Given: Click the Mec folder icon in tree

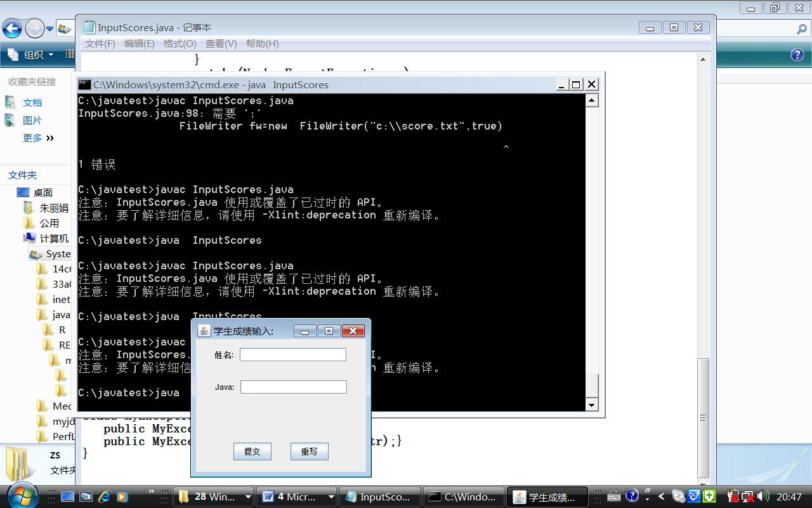Looking at the screenshot, I should click(x=43, y=406).
